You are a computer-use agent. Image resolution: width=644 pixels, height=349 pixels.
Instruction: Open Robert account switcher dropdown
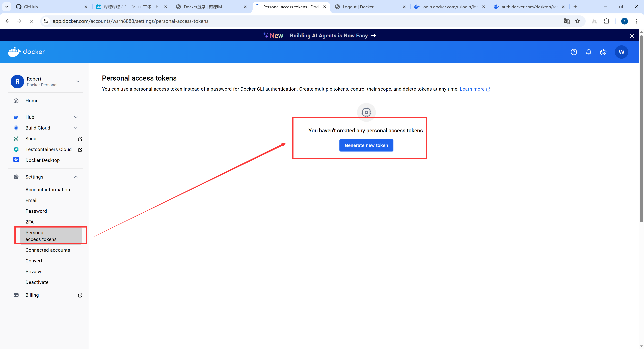click(77, 82)
